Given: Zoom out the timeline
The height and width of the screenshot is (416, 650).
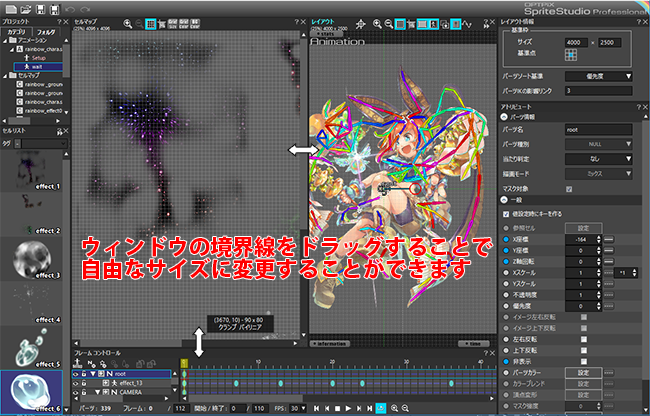Looking at the screenshot, I should click(405, 408).
